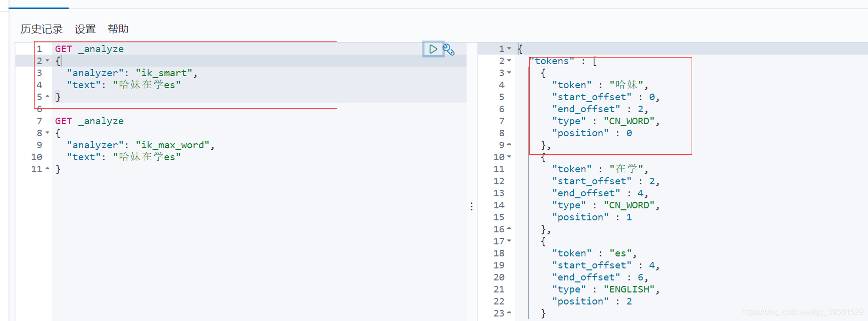Viewport: 868px width, 321px height.
Task: Open the wrench actions menu
Action: click(x=449, y=49)
